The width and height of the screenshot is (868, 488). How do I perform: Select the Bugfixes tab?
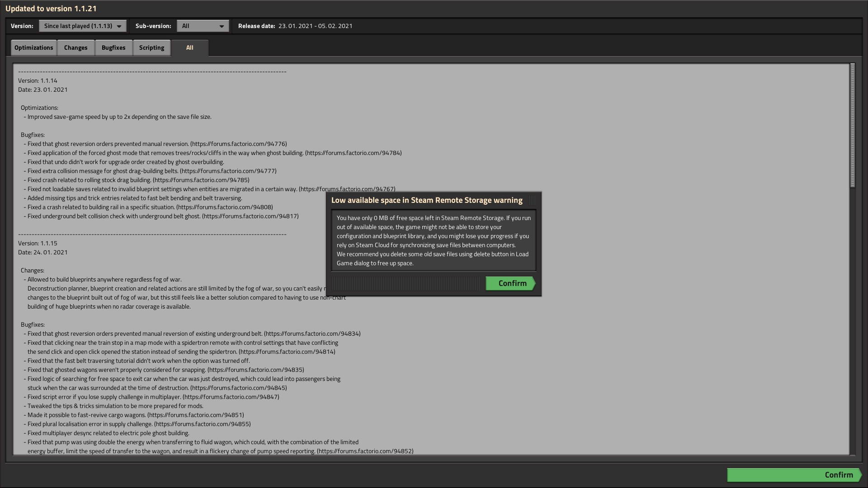click(x=113, y=47)
